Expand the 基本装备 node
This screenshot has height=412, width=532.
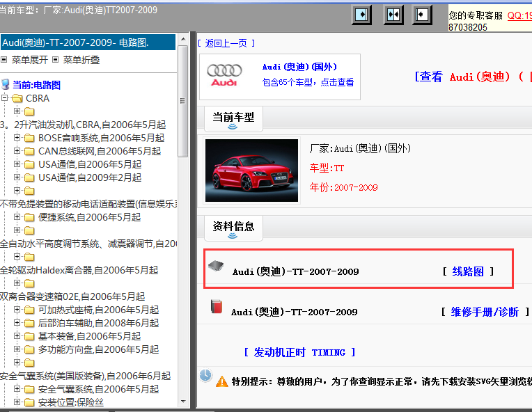[x=17, y=335]
